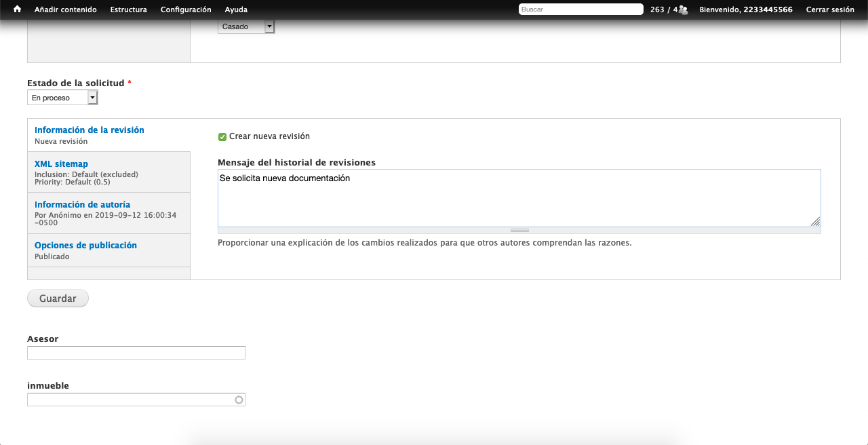Open the Casado dropdown
868x445 pixels.
246,27
